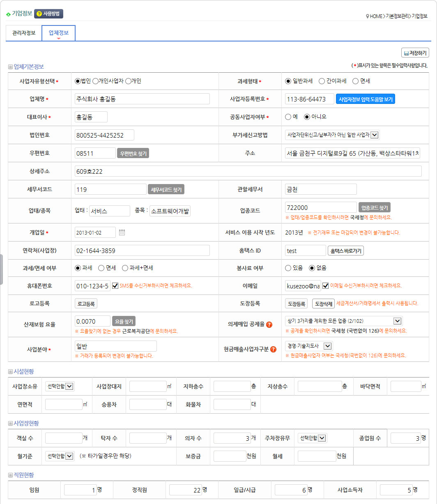This screenshot has width=437, height=504.
Task: Click the 홈택스 바로가기 button
Action: coord(345,251)
